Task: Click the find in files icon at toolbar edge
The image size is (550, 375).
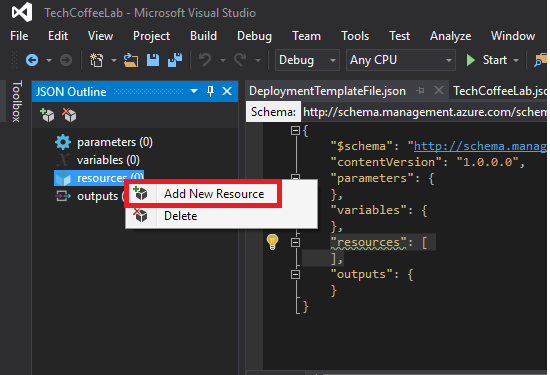Action: click(541, 60)
